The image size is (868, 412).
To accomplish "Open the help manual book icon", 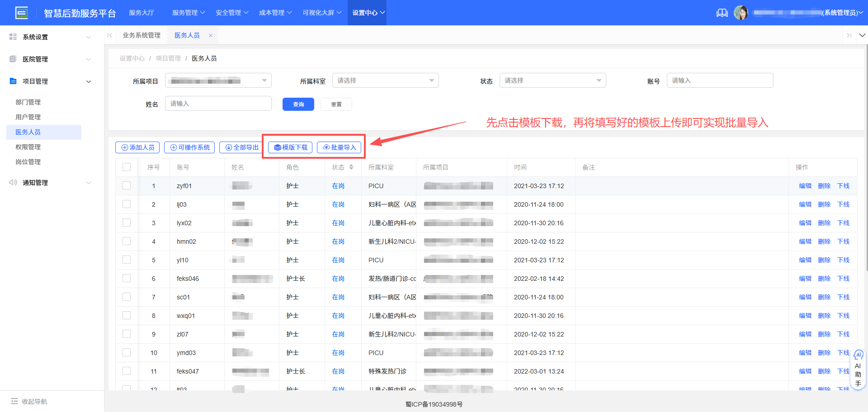I will pyautogui.click(x=722, y=13).
